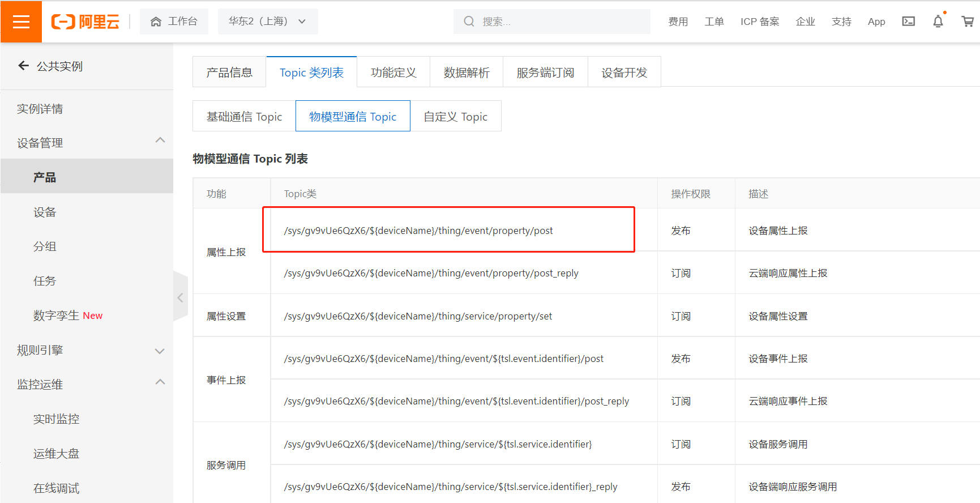Open the 费用 menu
The width and height of the screenshot is (980, 503).
678,22
